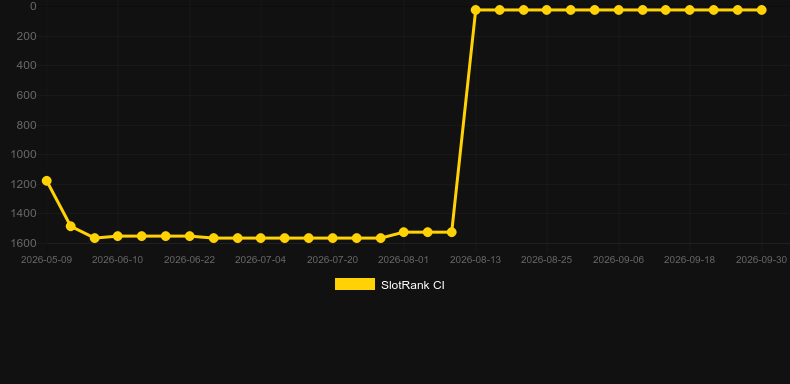Click the data point above 2026-08-01
The image size is (790, 384).
404,232
